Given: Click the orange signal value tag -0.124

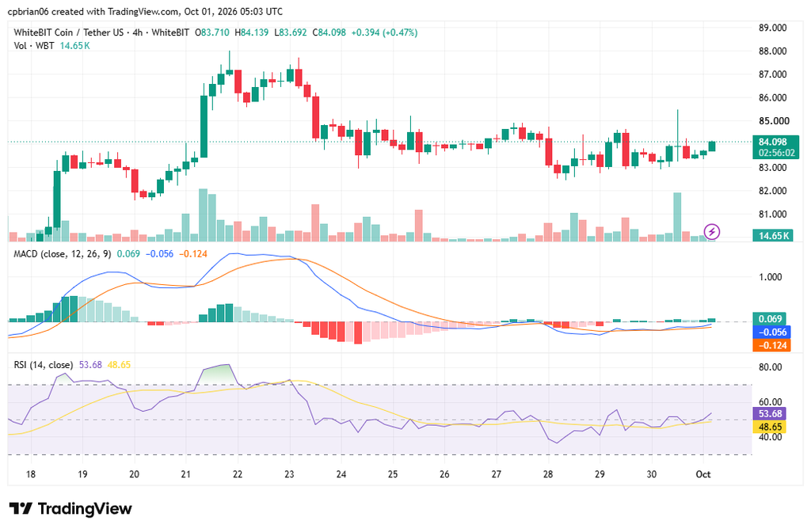Looking at the screenshot, I should 771,345.
